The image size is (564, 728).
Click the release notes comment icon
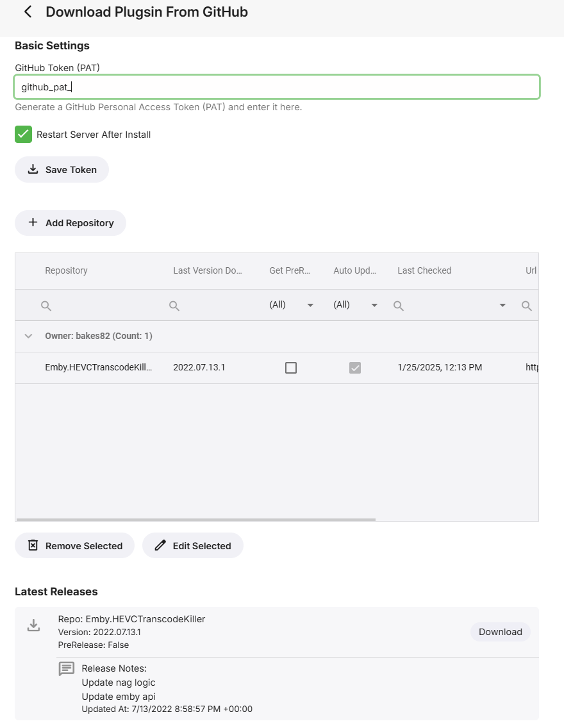pyautogui.click(x=67, y=669)
